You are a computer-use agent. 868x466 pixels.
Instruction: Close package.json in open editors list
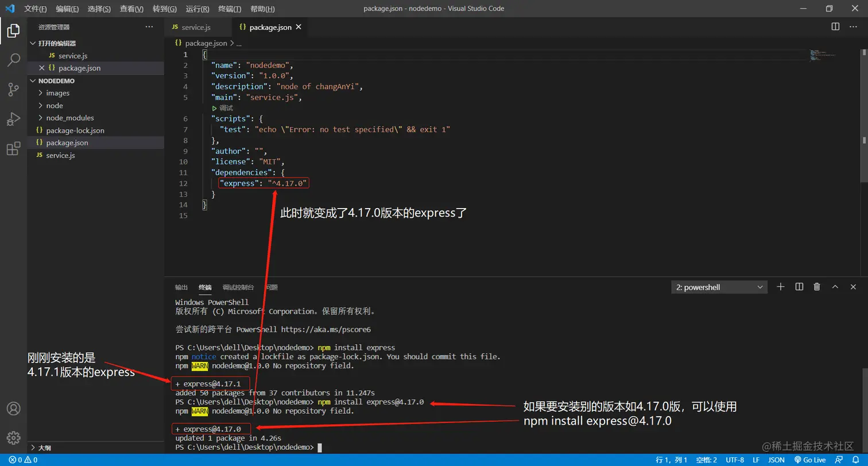41,68
